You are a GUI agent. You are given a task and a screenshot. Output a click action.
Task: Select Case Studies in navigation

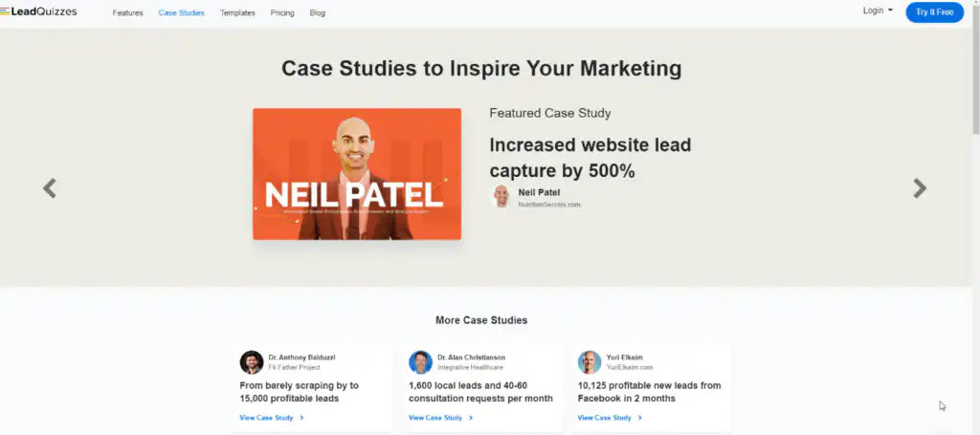pos(181,13)
